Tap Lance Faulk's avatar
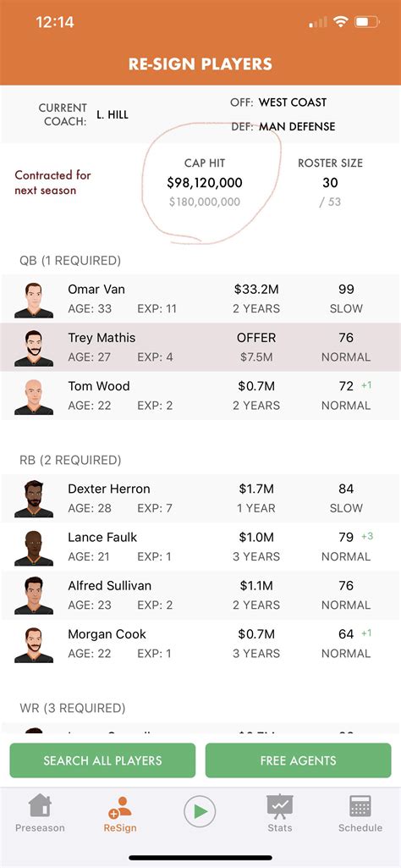The width and height of the screenshot is (401, 868). click(34, 548)
